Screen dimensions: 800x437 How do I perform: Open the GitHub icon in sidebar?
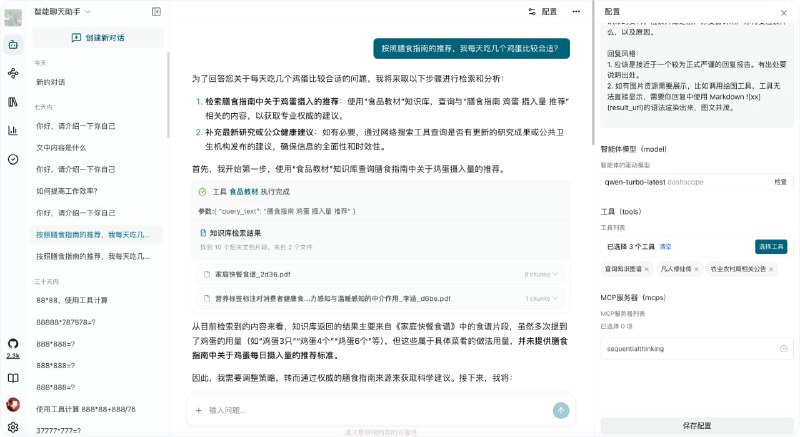(x=13, y=343)
